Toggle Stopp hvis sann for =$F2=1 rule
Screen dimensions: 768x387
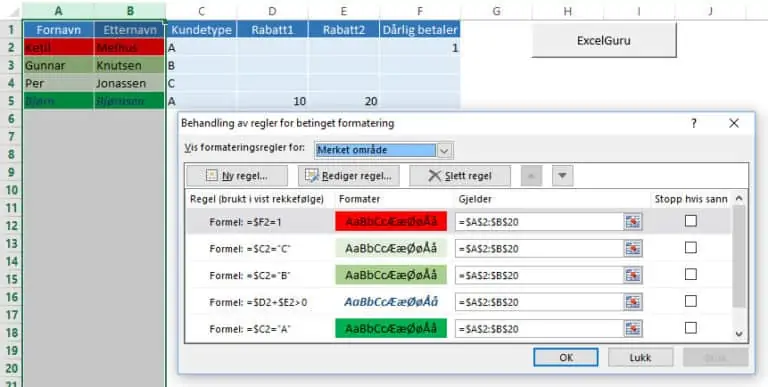coord(691,221)
